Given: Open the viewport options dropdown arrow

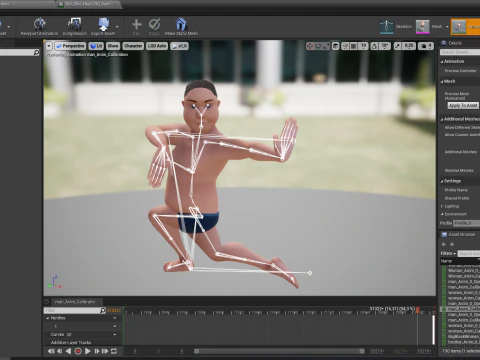Looking at the screenshot, I should click(49, 46).
